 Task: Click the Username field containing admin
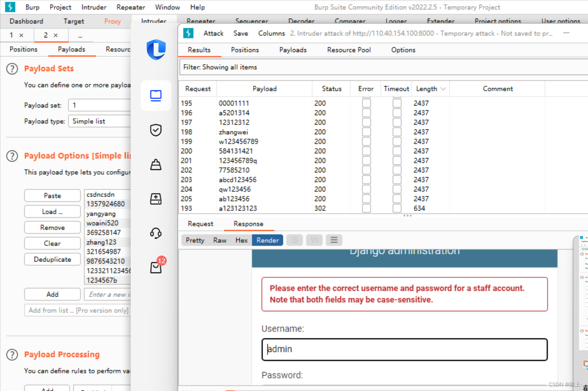(x=404, y=349)
